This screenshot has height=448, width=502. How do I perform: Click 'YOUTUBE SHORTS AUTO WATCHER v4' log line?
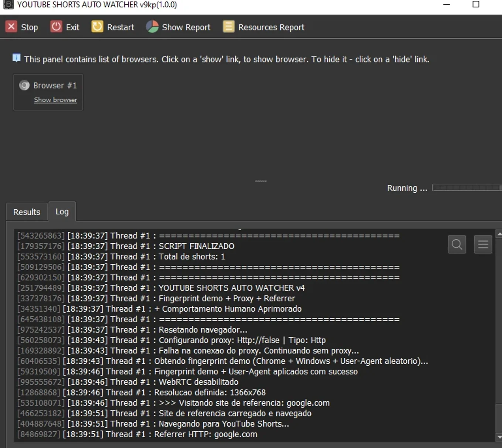tap(232, 288)
